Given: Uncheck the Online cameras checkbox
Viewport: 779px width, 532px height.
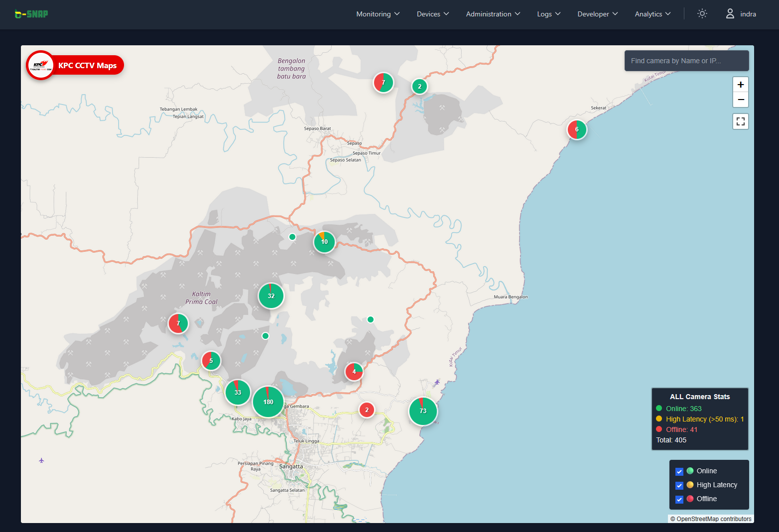Looking at the screenshot, I should pos(679,471).
